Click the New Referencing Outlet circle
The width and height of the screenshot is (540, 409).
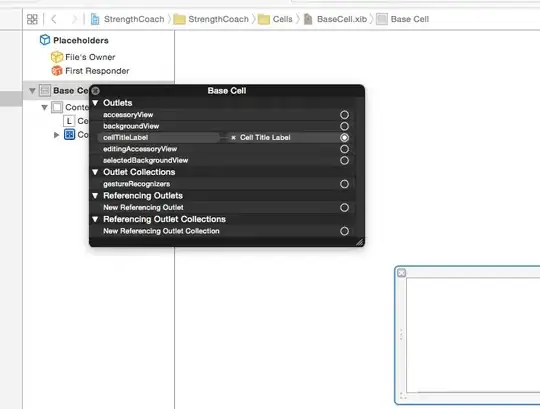pyautogui.click(x=344, y=207)
